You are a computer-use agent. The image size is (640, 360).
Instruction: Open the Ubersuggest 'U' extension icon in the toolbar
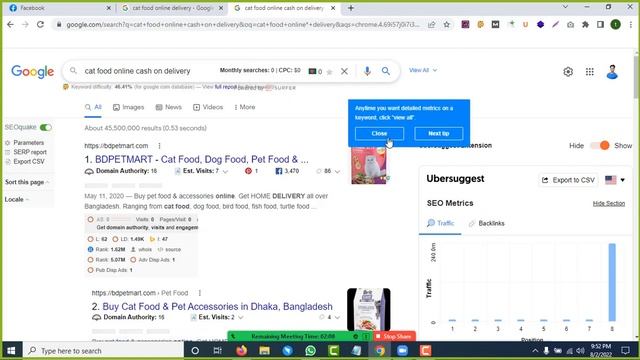525,24
